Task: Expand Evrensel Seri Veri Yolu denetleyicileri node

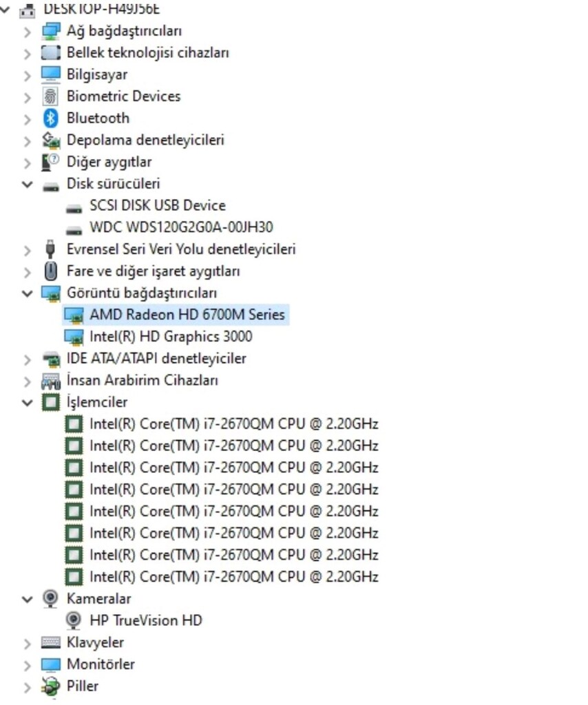Action: point(28,250)
